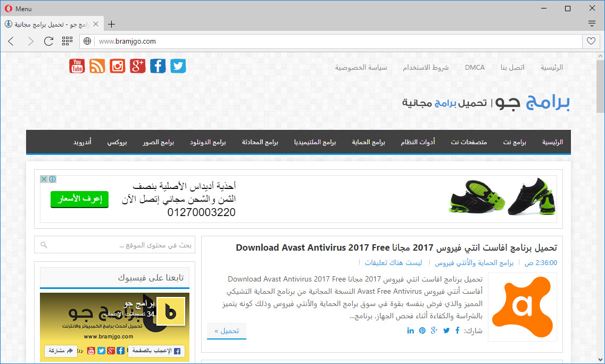Select برامج الملتيميديا menu item
The image size is (605, 364).
pos(315,142)
